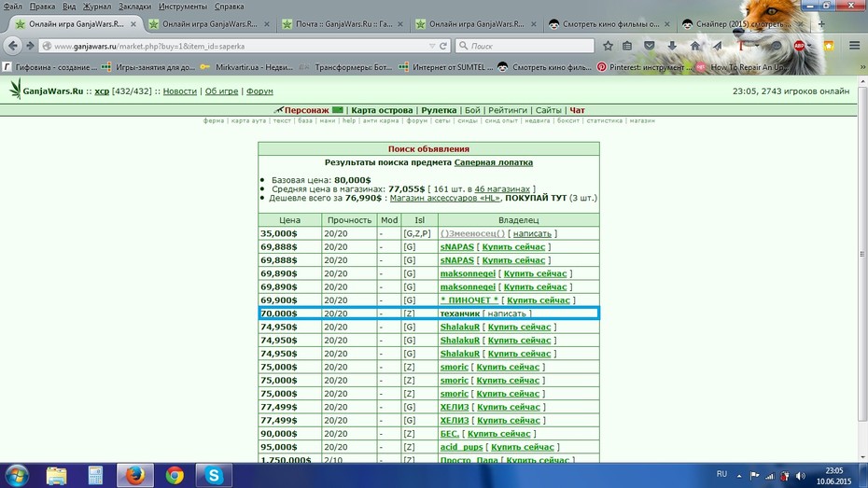Switch to the Снайпер (2015) tab

742,23
